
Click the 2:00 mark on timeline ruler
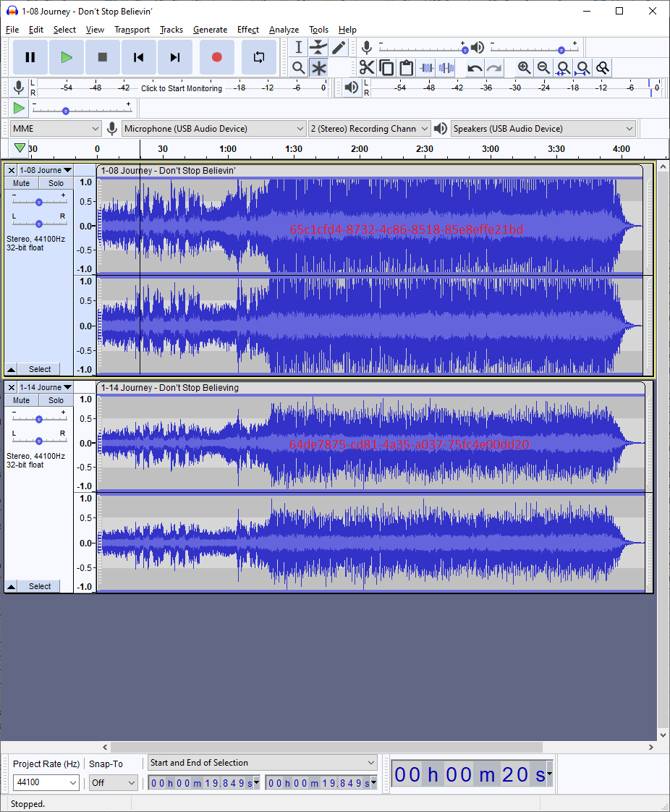coord(360,149)
